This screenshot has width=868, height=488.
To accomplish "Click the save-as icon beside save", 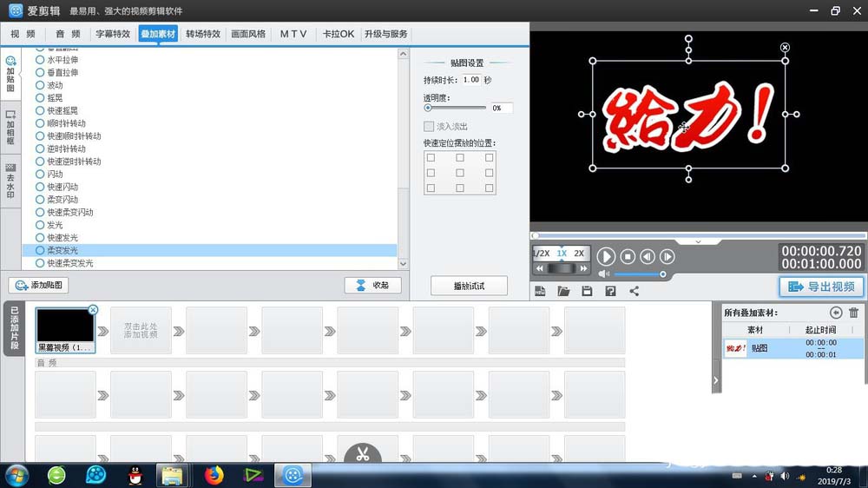I will point(610,292).
